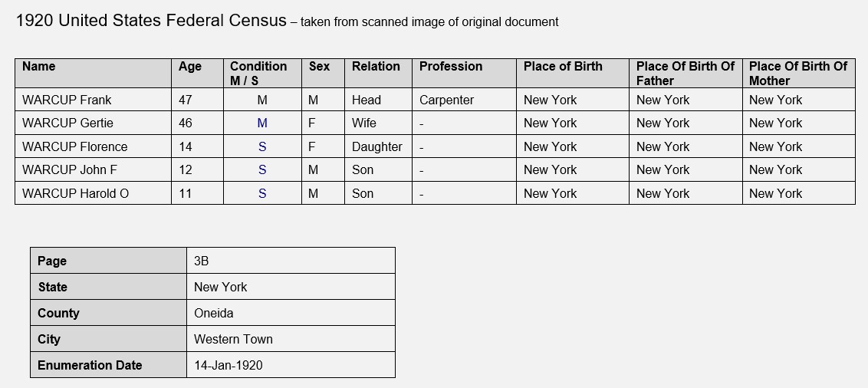This screenshot has width=868, height=388.
Task: Select the WARCUP Frank name cell
Action: (x=93, y=100)
